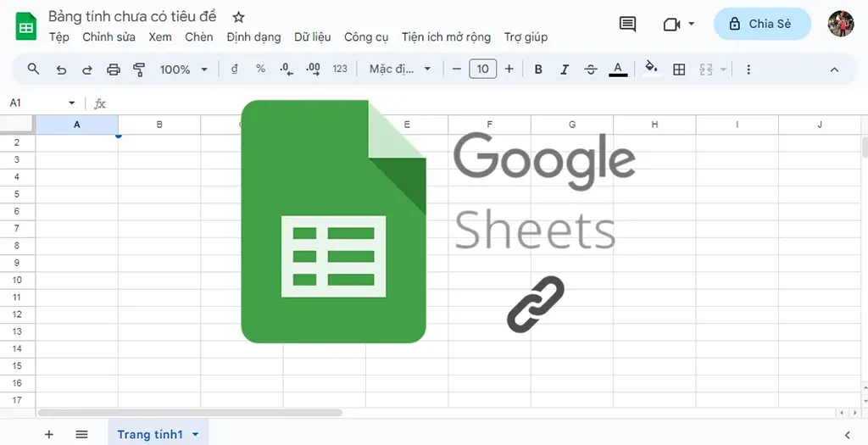
Task: Click the font size input field
Action: tap(482, 70)
